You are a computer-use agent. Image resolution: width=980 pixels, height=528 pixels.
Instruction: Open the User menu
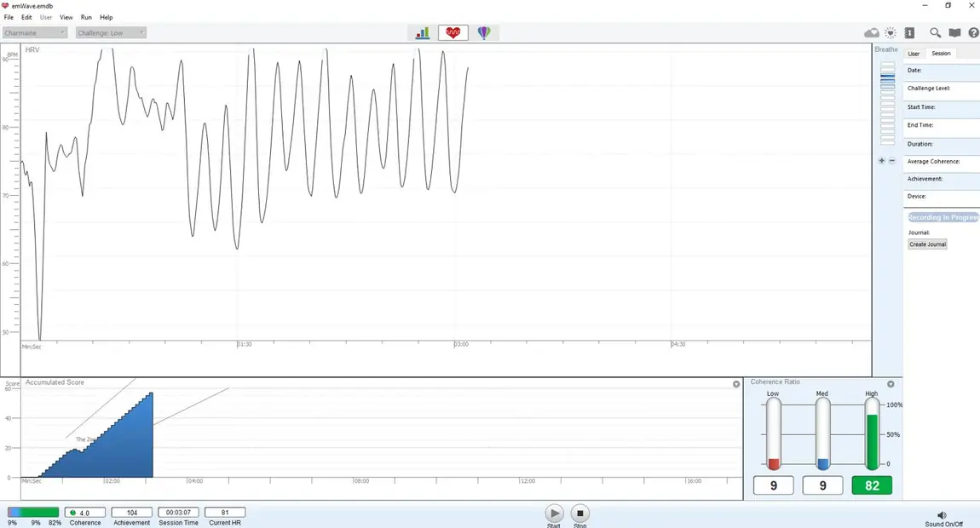[x=46, y=17]
